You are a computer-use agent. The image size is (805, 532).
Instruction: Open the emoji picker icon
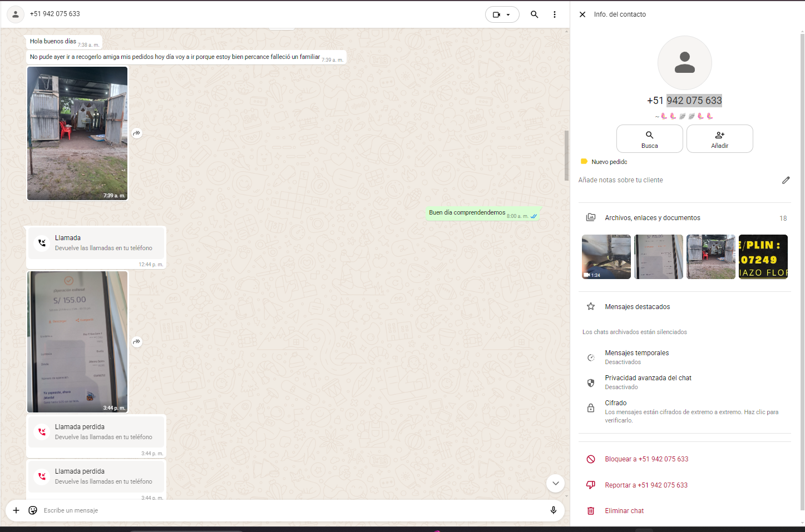pyautogui.click(x=33, y=510)
